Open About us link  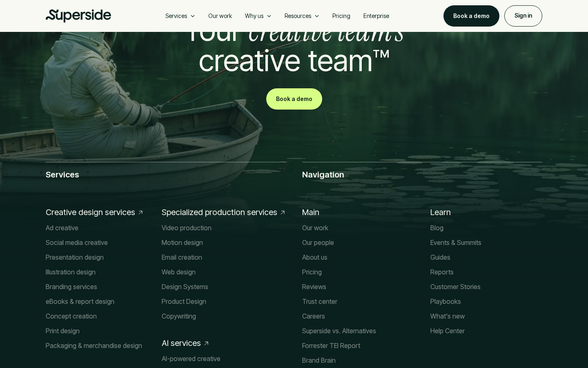315,257
